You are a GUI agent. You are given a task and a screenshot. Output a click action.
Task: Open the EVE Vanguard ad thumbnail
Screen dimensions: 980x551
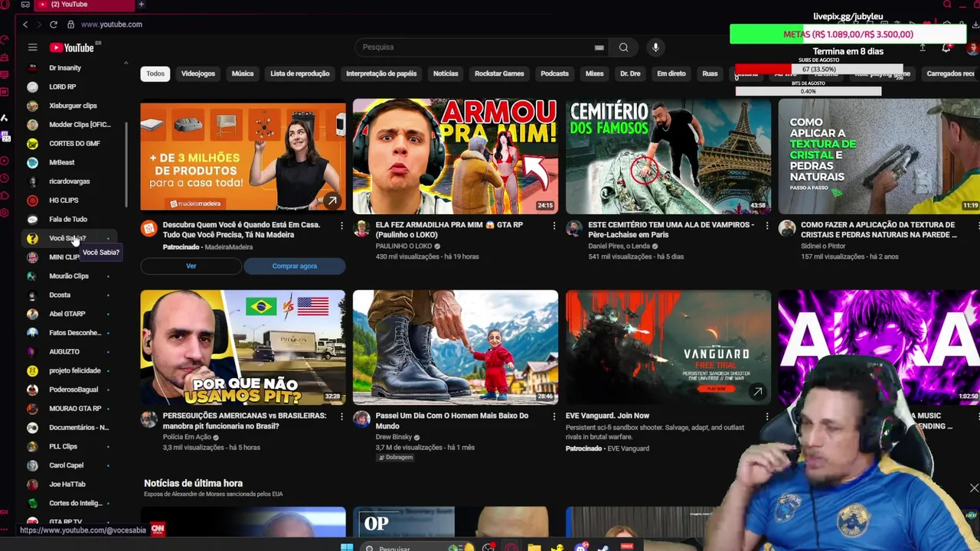click(668, 347)
